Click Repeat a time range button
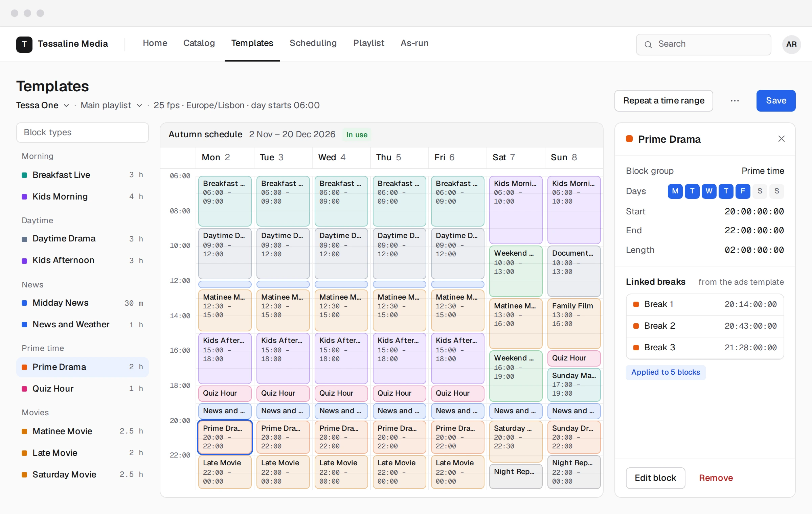The width and height of the screenshot is (812, 514). pyautogui.click(x=663, y=101)
